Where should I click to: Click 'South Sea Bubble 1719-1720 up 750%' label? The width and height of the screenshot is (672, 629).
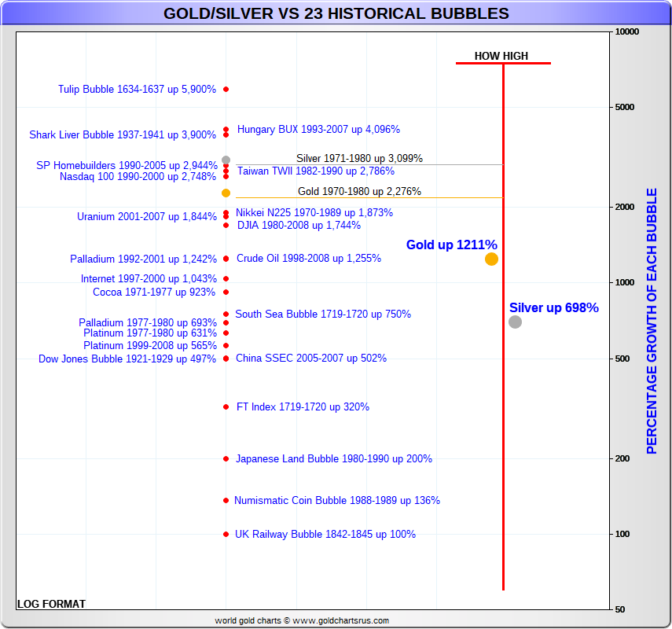[x=323, y=314]
